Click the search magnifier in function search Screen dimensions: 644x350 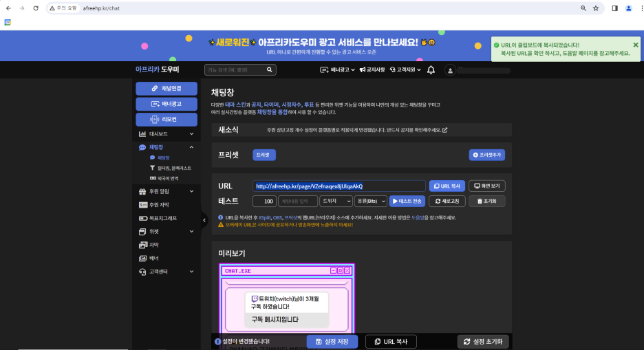pyautogui.click(x=270, y=69)
